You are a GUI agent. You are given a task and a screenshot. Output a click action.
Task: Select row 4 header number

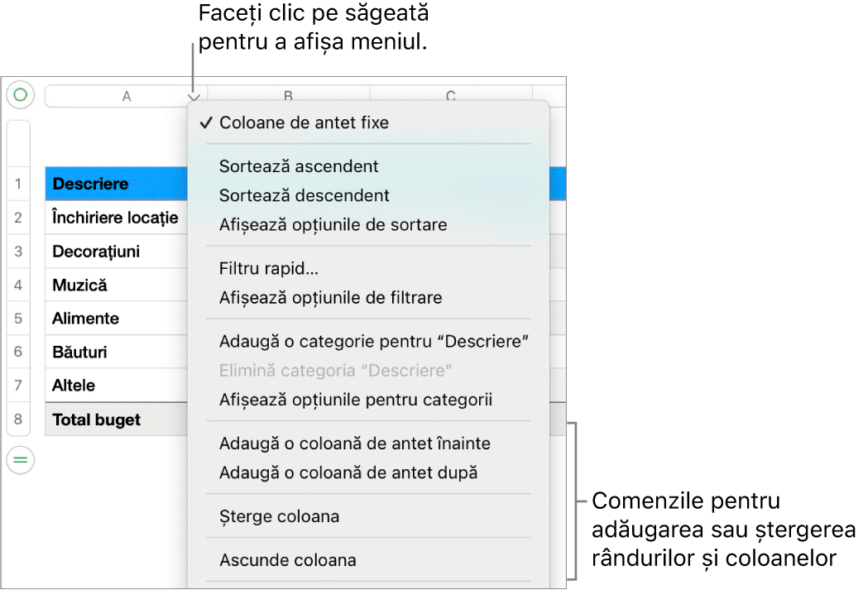click(17, 285)
